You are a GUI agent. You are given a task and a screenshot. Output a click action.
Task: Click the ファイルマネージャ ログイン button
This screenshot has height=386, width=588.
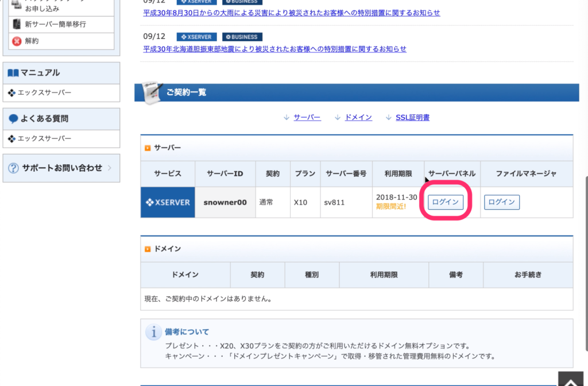point(501,202)
